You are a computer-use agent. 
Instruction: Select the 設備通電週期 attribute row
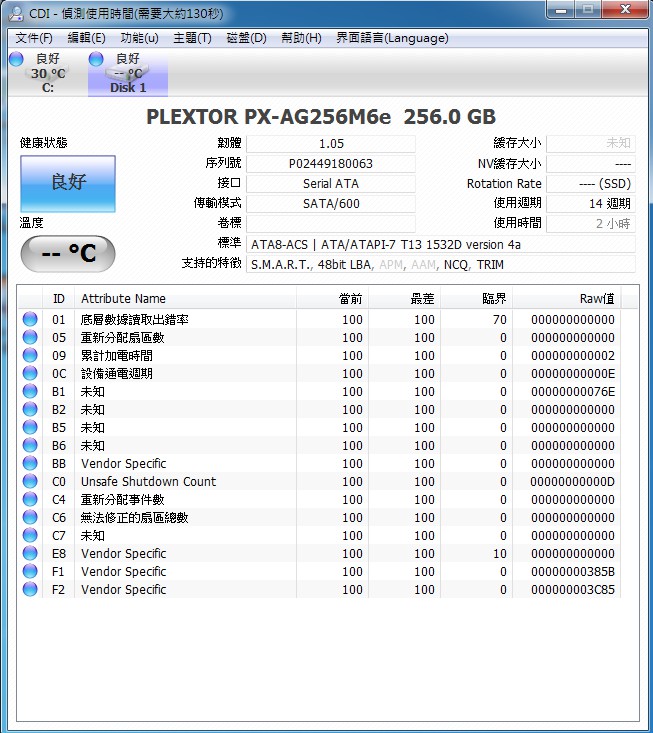(320, 373)
